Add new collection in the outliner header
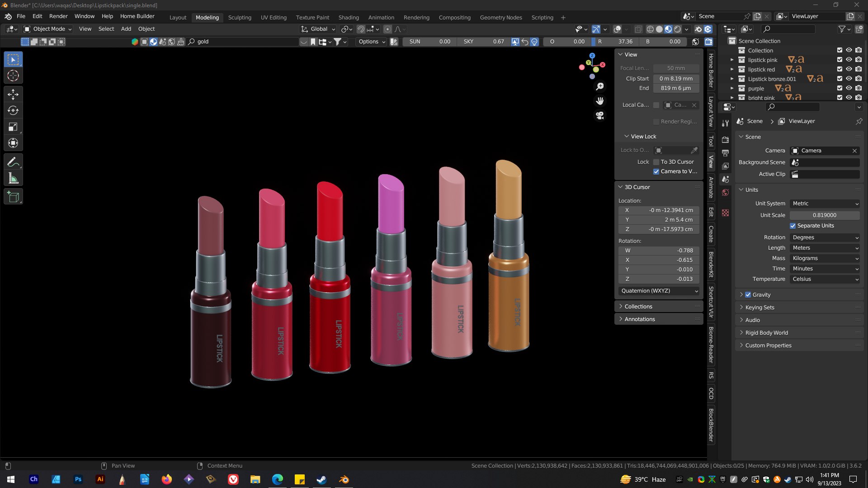The height and width of the screenshot is (488, 868). tap(859, 29)
